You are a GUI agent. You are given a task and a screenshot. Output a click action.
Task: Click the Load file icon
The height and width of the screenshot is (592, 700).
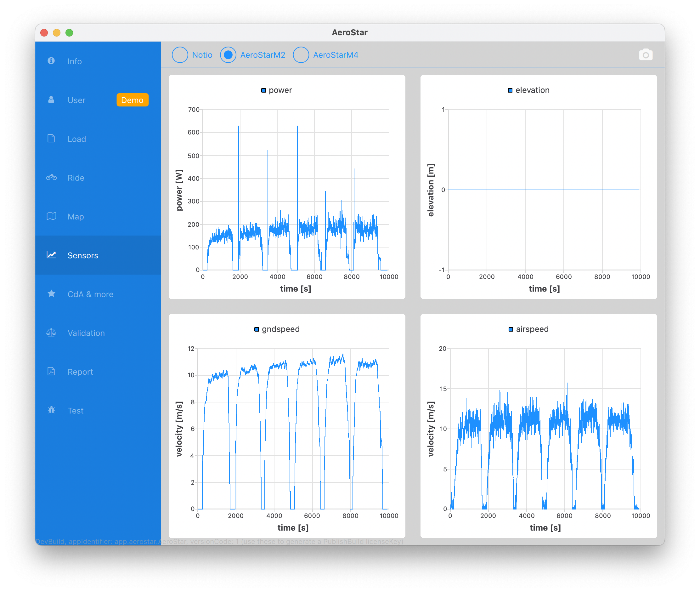pos(51,139)
